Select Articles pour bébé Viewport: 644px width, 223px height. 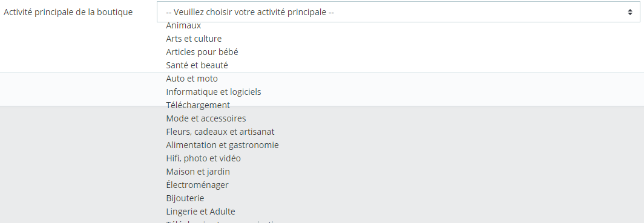click(x=202, y=52)
